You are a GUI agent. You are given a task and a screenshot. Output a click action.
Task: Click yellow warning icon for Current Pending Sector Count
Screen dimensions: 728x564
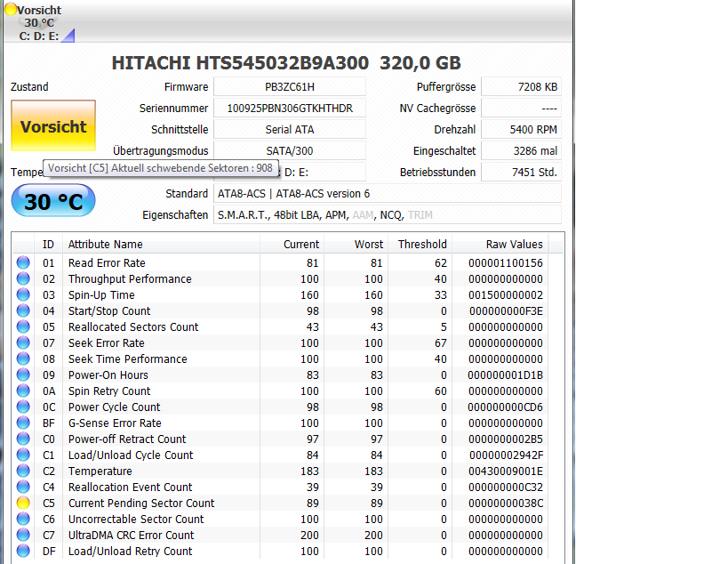pyautogui.click(x=23, y=503)
